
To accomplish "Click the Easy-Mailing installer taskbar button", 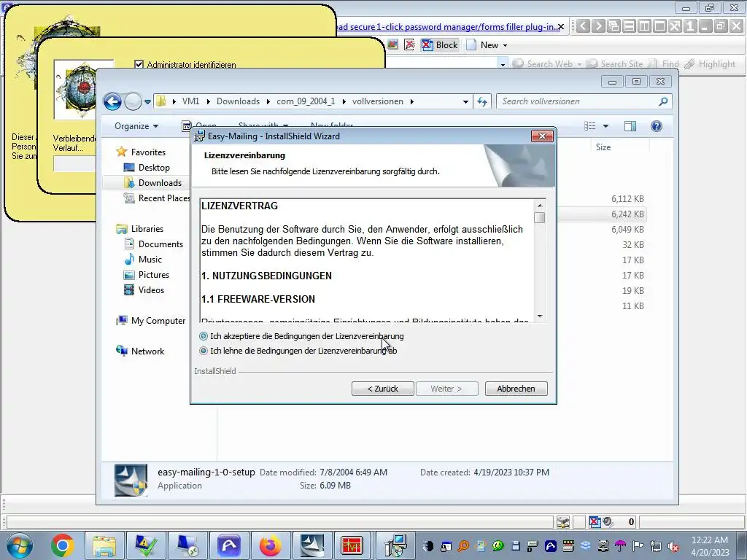I will [x=311, y=545].
